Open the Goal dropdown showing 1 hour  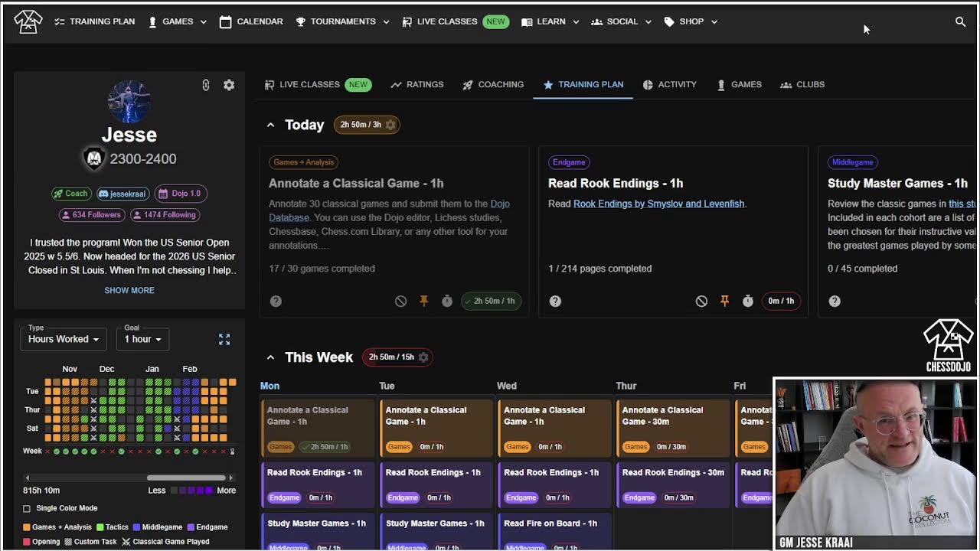coord(143,339)
